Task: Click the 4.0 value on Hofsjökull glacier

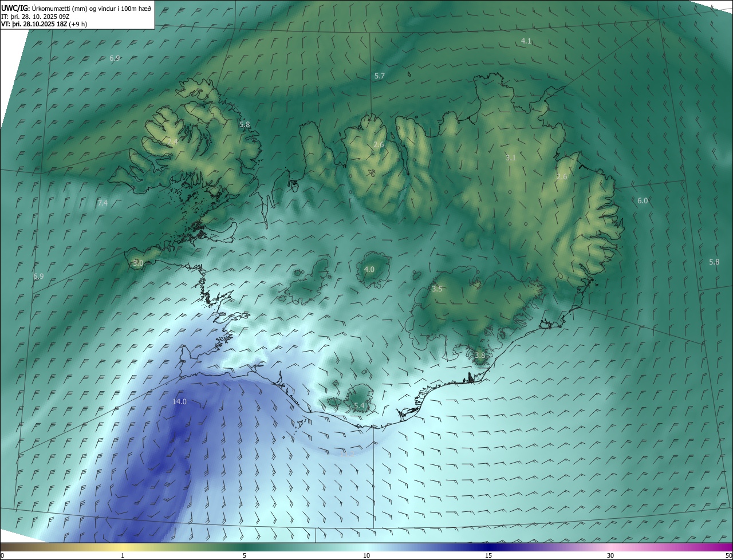Action: 369,270
